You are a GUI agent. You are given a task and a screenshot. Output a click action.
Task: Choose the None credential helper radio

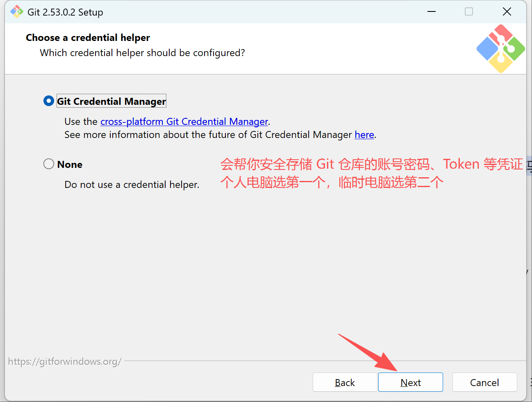49,164
